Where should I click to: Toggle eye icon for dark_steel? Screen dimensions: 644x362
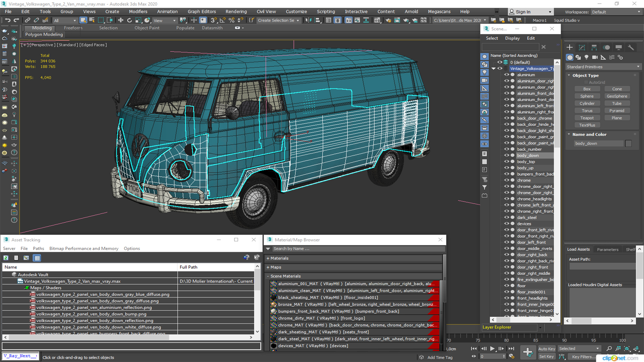(x=506, y=217)
